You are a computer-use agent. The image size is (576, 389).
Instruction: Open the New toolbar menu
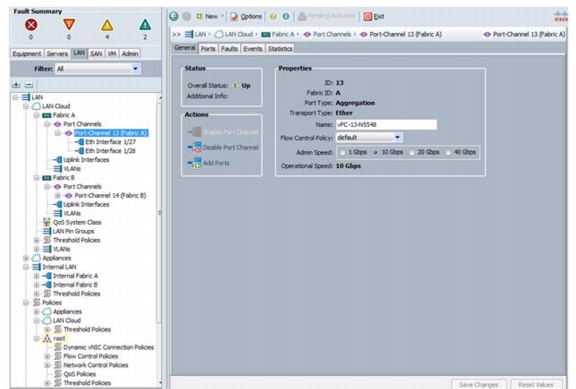pyautogui.click(x=209, y=16)
